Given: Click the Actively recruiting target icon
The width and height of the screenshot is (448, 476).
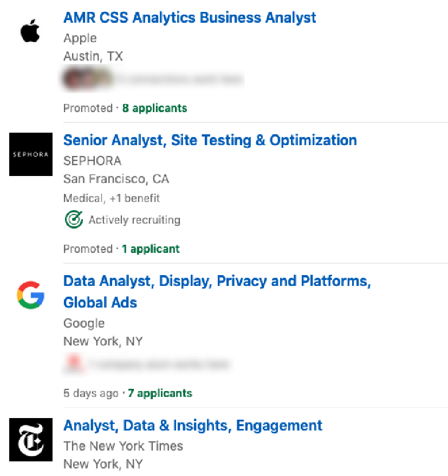Looking at the screenshot, I should (x=74, y=220).
